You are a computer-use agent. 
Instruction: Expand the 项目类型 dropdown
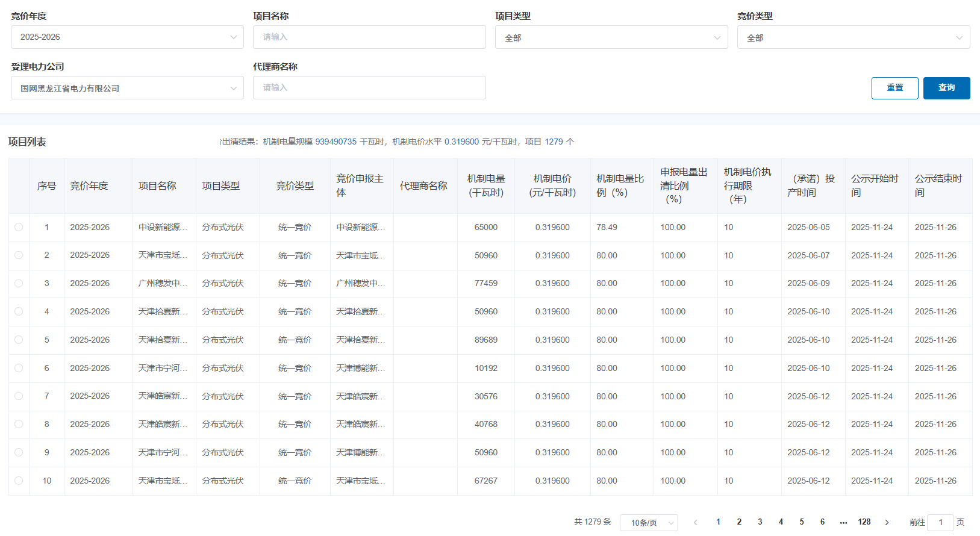(x=611, y=37)
